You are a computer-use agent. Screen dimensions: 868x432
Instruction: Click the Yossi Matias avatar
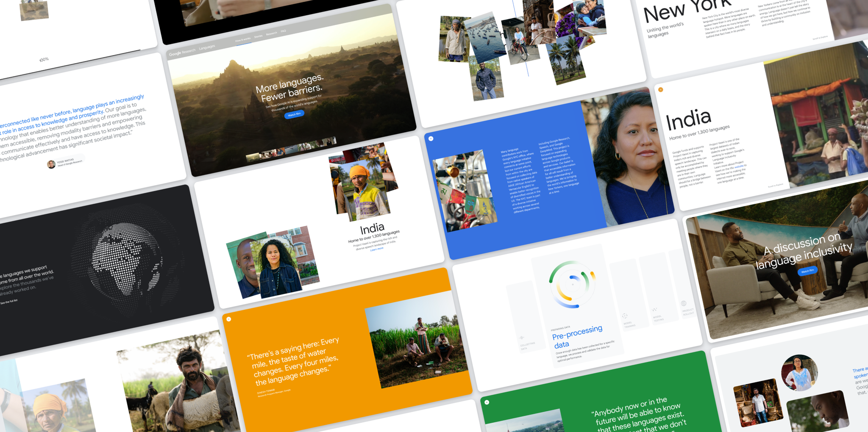click(51, 164)
